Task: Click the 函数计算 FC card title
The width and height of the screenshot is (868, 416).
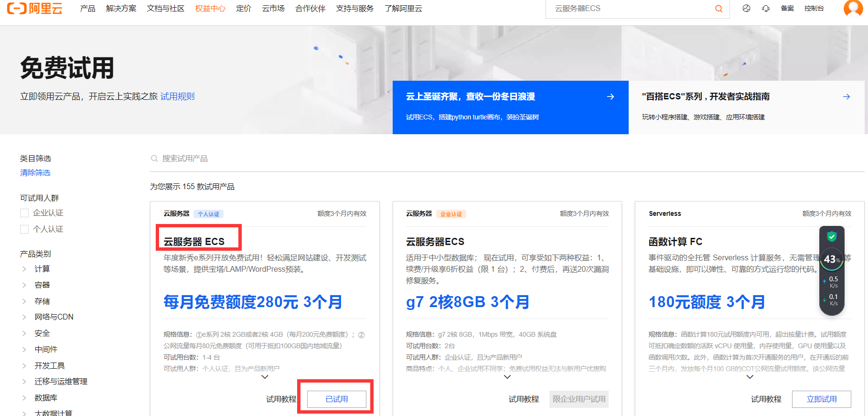Action: (x=675, y=242)
